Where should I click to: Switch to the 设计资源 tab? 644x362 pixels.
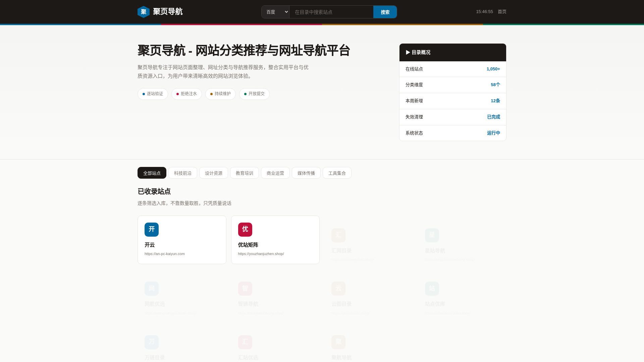click(x=214, y=173)
